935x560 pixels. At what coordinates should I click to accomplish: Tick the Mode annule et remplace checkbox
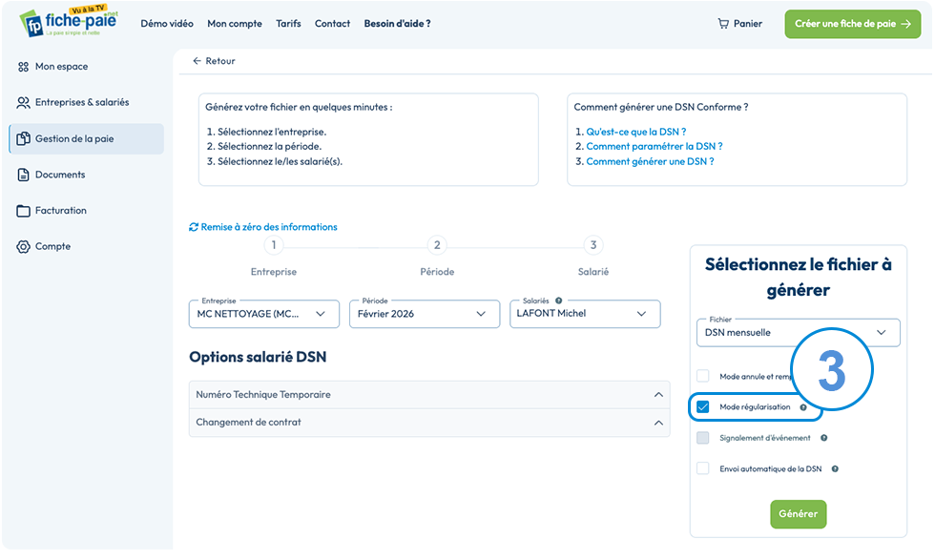(x=703, y=376)
